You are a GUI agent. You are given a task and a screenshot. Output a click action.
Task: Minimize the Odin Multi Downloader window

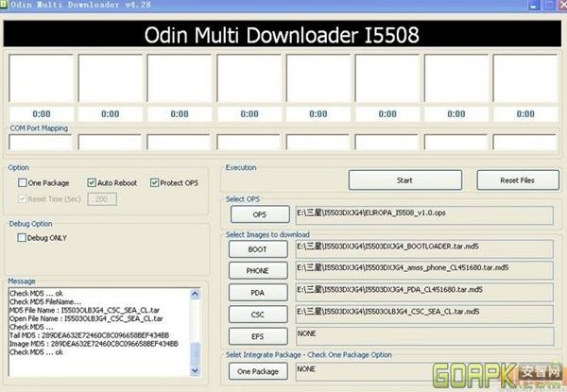point(534,6)
